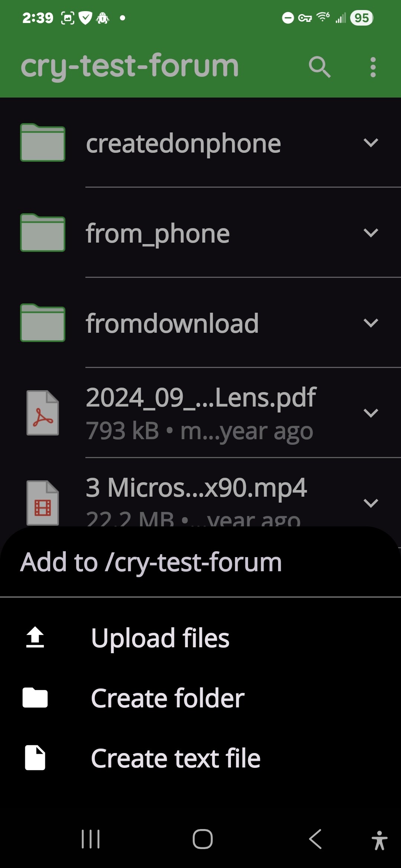Tap the Create folder icon

[35, 698]
